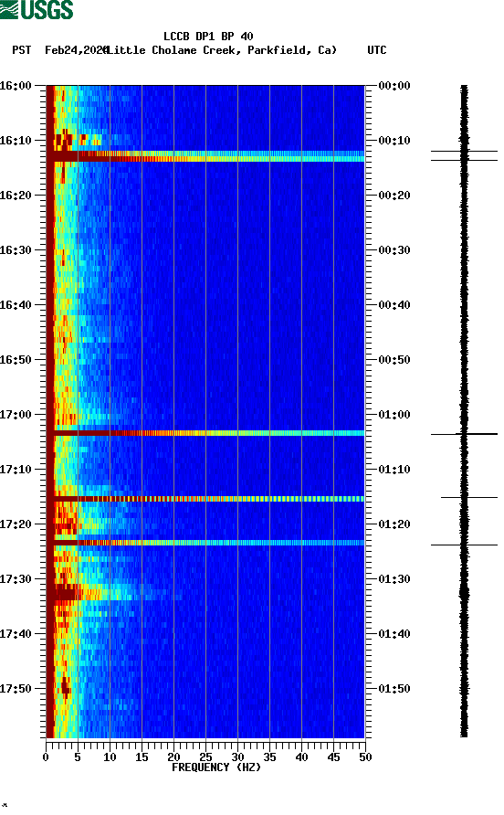Click the 01:50 UTC time label
Viewport: 504px width, 815px height.
click(x=394, y=689)
